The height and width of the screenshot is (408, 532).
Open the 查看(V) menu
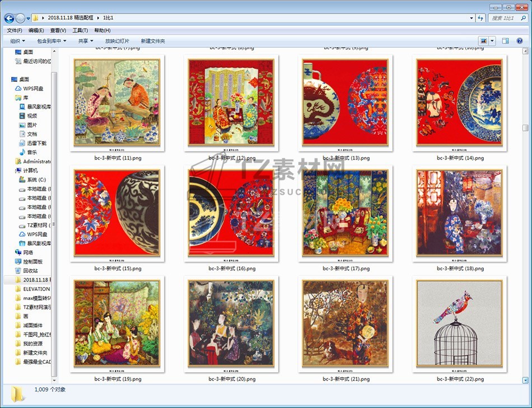point(58,31)
